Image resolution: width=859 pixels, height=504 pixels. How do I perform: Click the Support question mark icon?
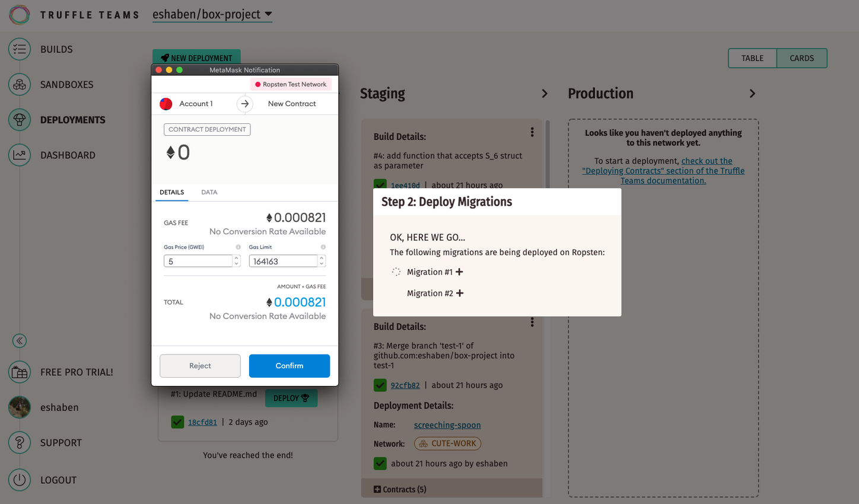20,442
